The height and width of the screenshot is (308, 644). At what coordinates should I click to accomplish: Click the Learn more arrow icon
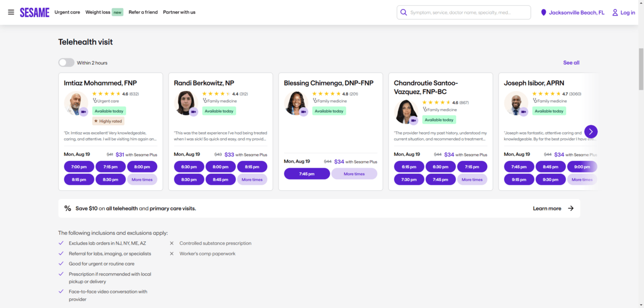(x=570, y=209)
